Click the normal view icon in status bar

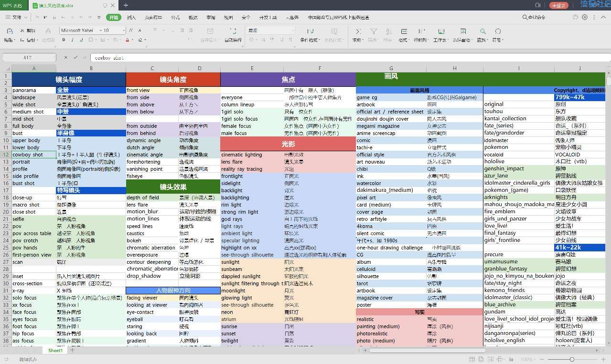(472, 359)
